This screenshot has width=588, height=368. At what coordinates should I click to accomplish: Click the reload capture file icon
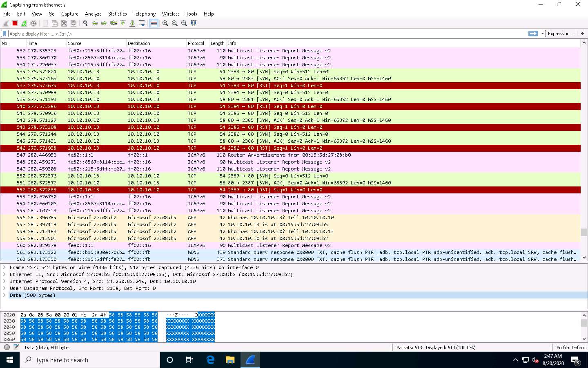coord(73,23)
